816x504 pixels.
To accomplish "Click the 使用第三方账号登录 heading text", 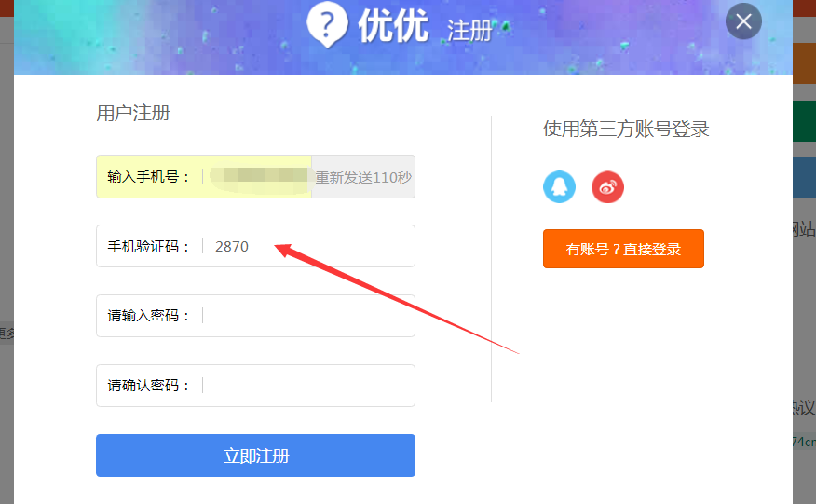I will click(x=626, y=129).
